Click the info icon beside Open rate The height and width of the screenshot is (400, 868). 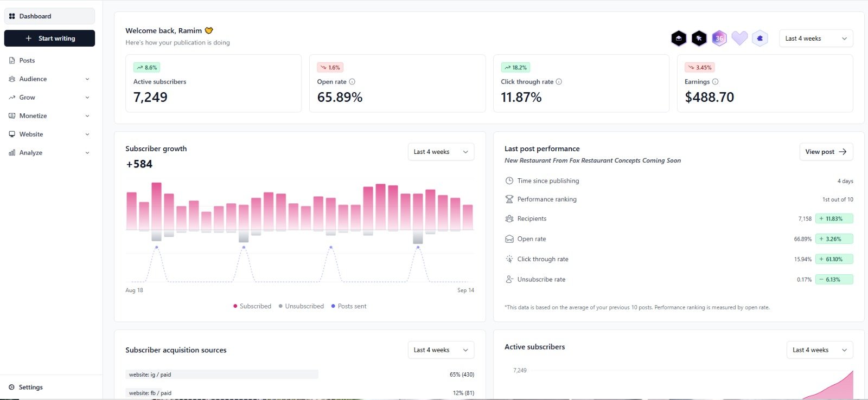tap(352, 82)
